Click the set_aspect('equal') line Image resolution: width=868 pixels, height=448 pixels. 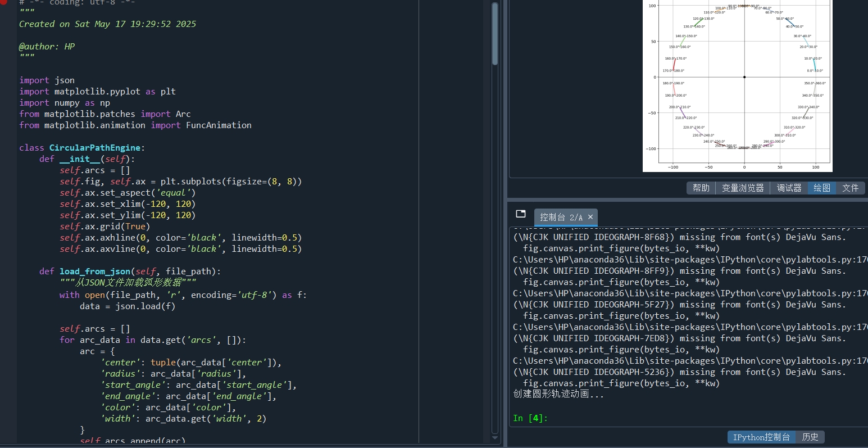[128, 193]
